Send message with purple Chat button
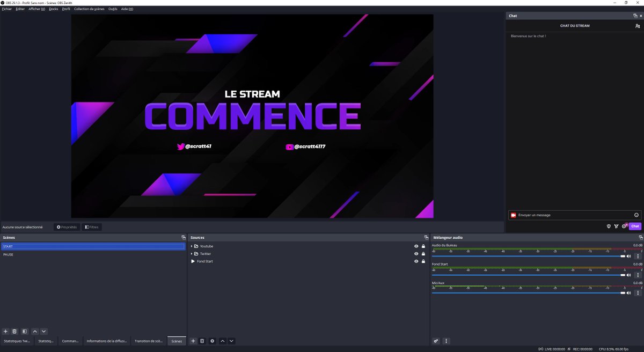The width and height of the screenshot is (644, 352). 635,226
